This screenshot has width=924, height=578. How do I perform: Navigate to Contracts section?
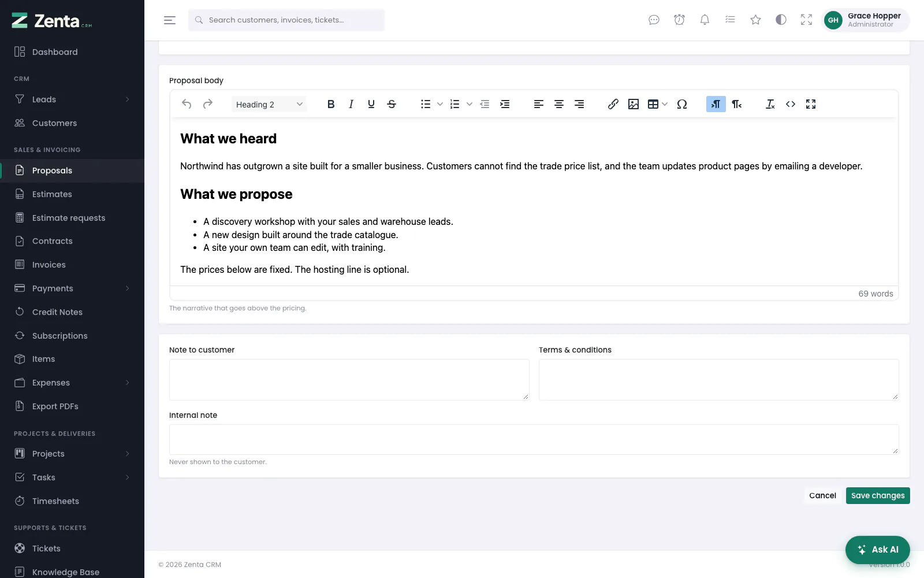72,241
